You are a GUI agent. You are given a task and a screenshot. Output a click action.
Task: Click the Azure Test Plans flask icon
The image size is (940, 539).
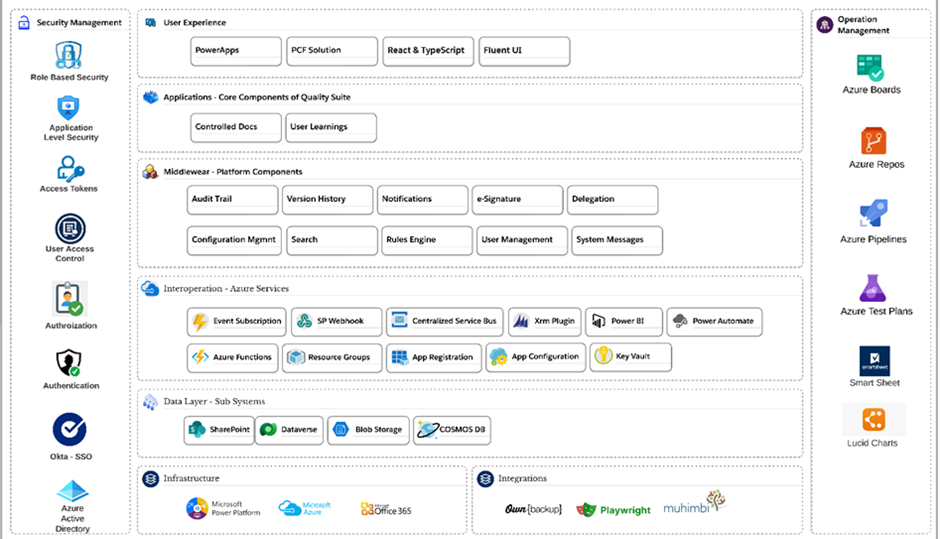coord(872,288)
